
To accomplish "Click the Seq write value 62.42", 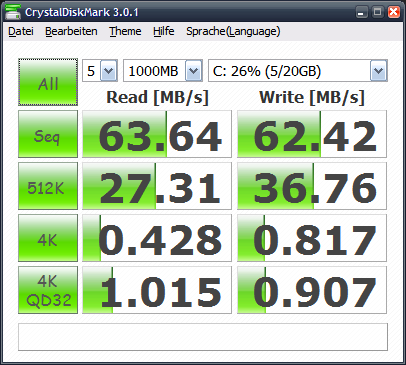I will pyautogui.click(x=312, y=134).
